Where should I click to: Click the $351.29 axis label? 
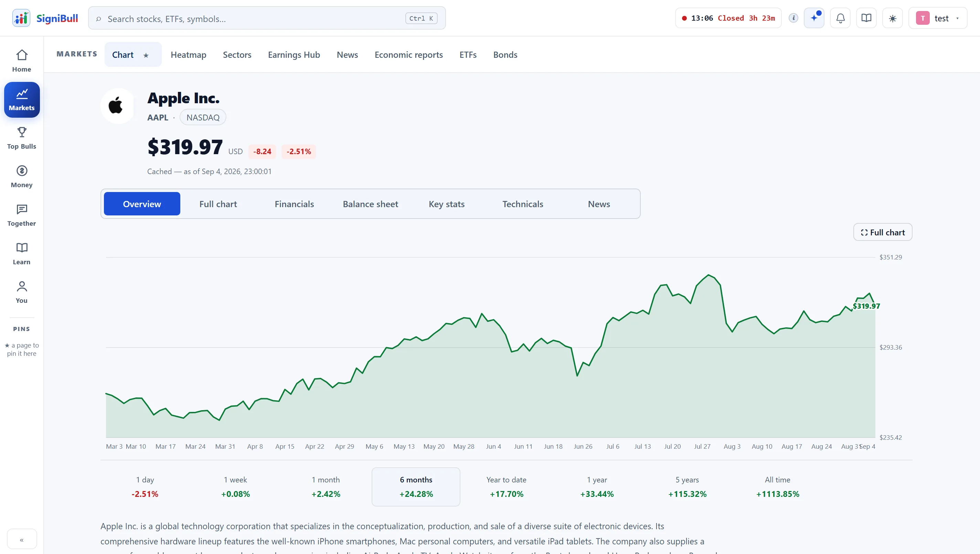tap(891, 257)
